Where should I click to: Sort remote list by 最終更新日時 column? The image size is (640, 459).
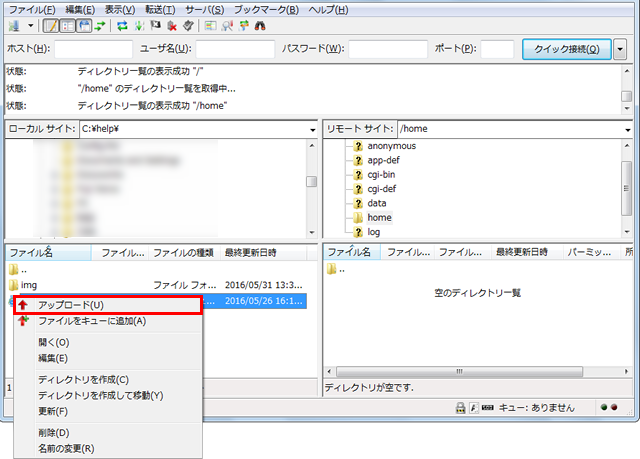(527, 252)
